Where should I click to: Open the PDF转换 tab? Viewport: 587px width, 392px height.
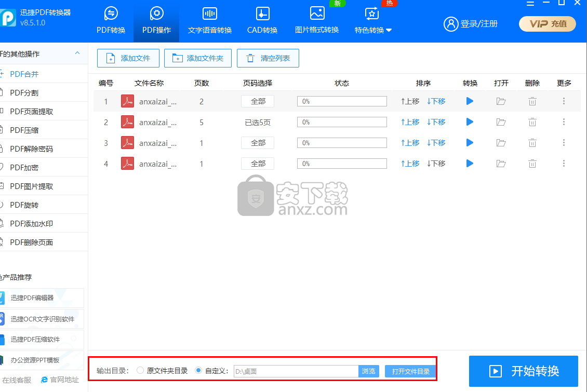[111, 21]
